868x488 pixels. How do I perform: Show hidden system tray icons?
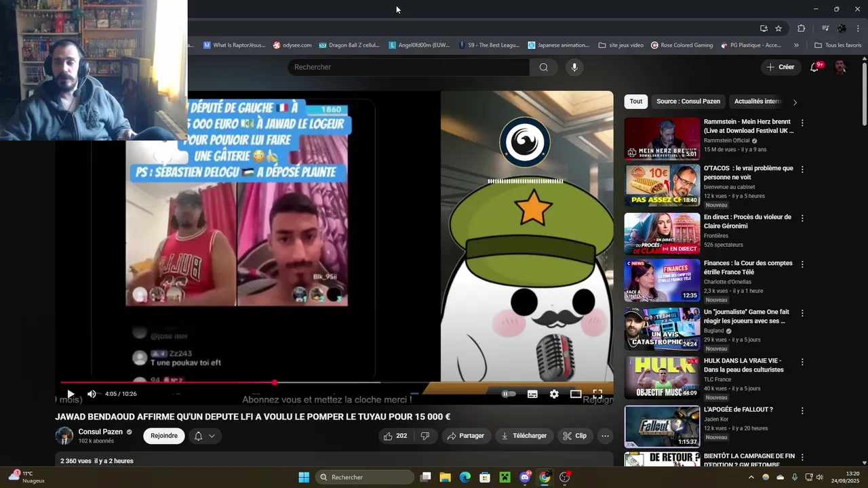point(751,477)
